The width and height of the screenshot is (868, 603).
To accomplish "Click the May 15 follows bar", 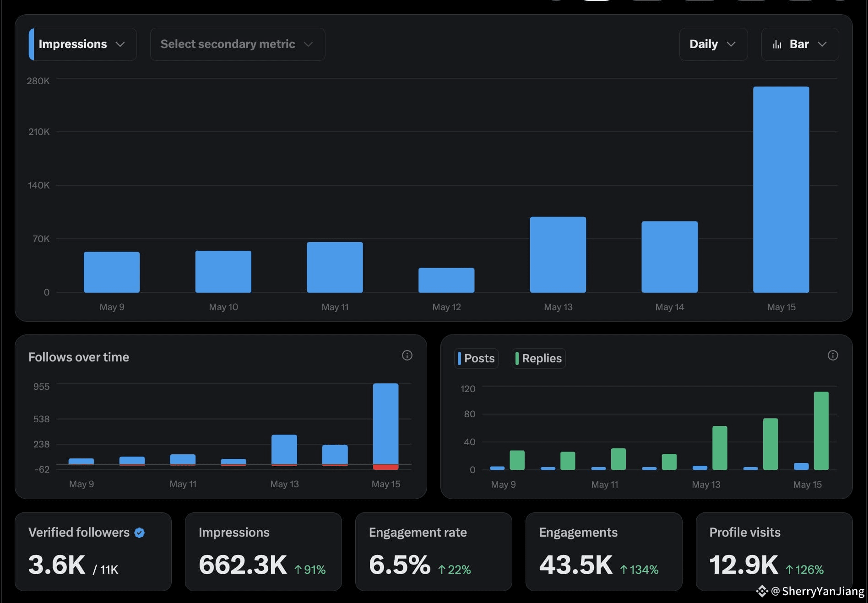I will point(385,424).
